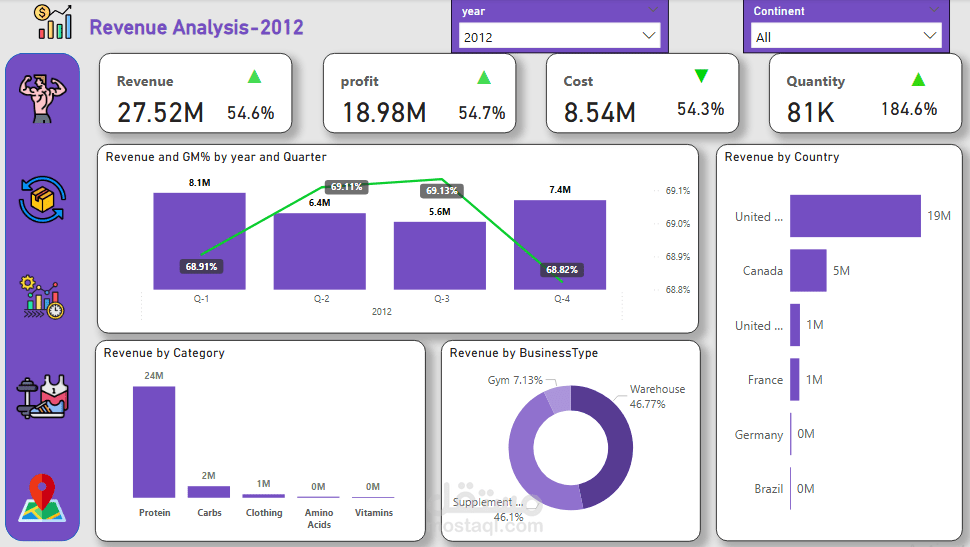Click the 68.91% GM data label

(202, 267)
